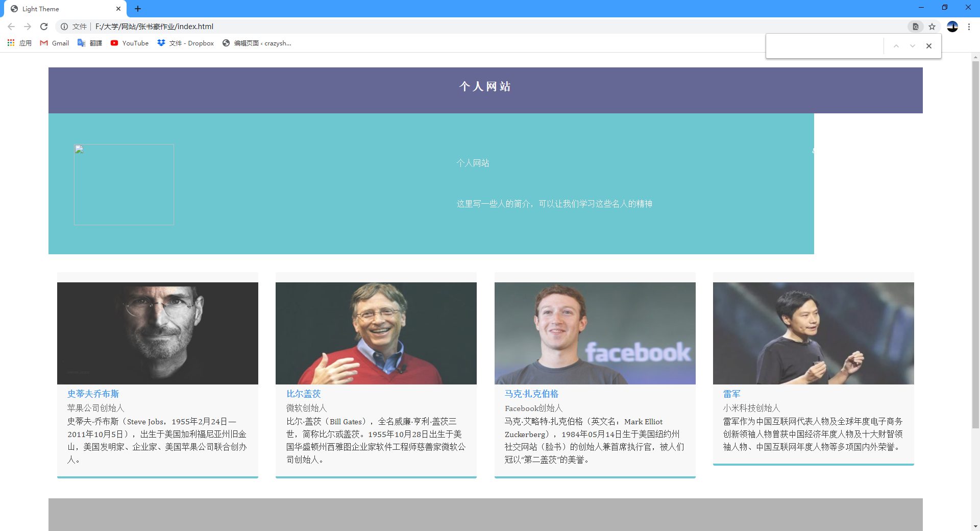Viewport: 980px width, 531px height.
Task: Open the Steve Jobs photo
Action: (x=158, y=333)
